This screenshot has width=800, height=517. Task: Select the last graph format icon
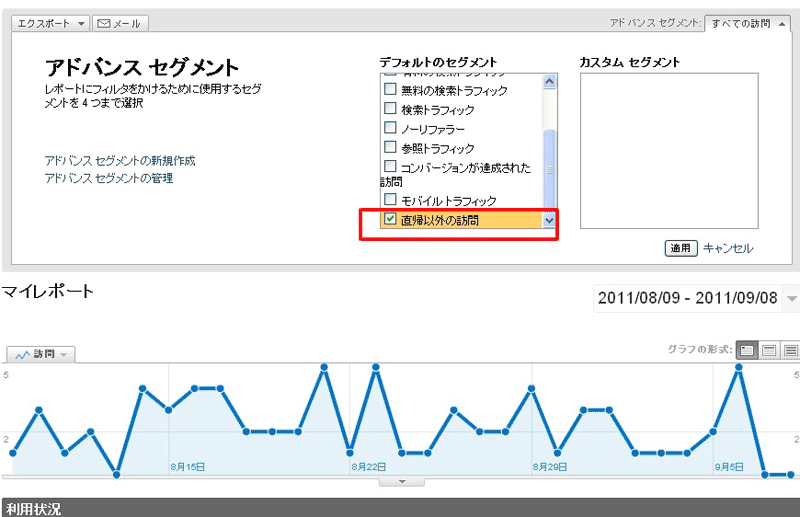click(790, 350)
